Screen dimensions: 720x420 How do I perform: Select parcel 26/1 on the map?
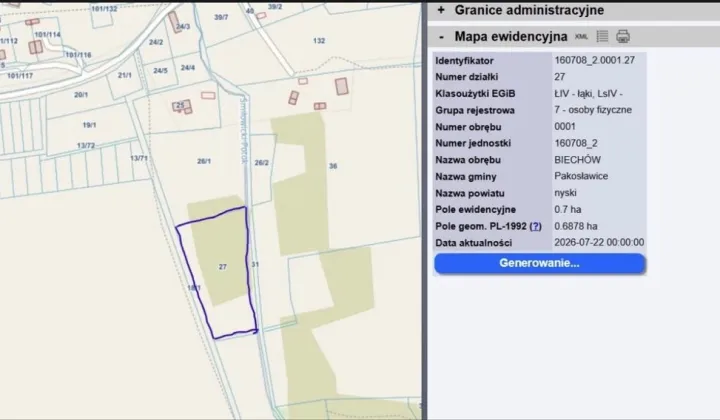pyautogui.click(x=204, y=161)
